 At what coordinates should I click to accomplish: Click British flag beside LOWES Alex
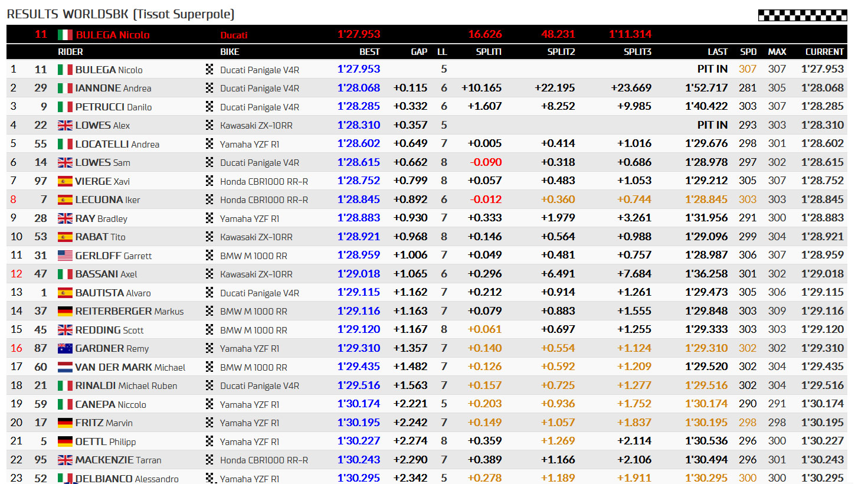[65, 125]
